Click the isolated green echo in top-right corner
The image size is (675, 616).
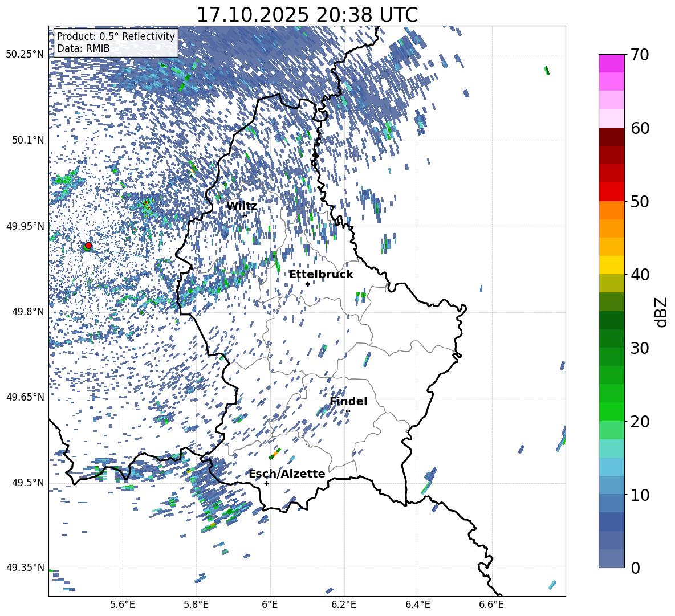tap(546, 70)
